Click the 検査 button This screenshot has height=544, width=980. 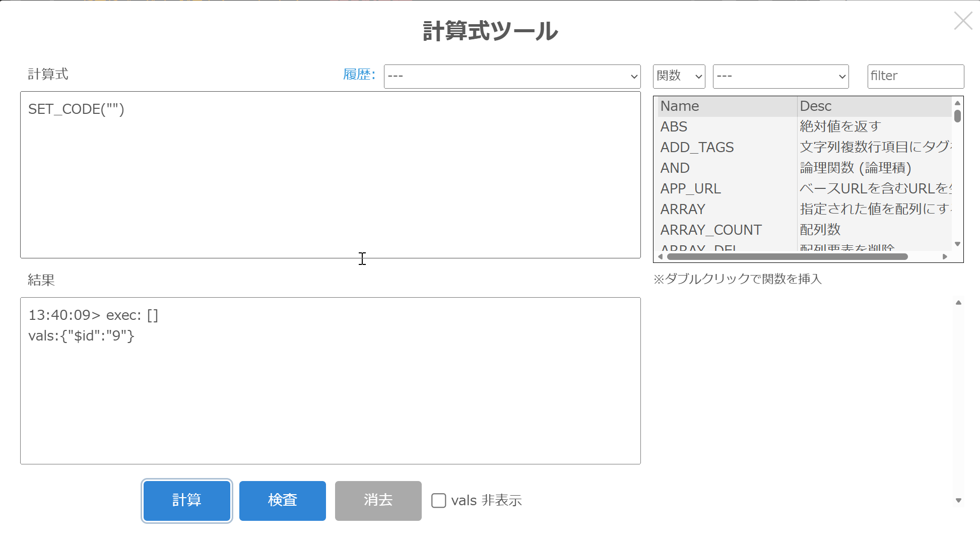pos(282,500)
